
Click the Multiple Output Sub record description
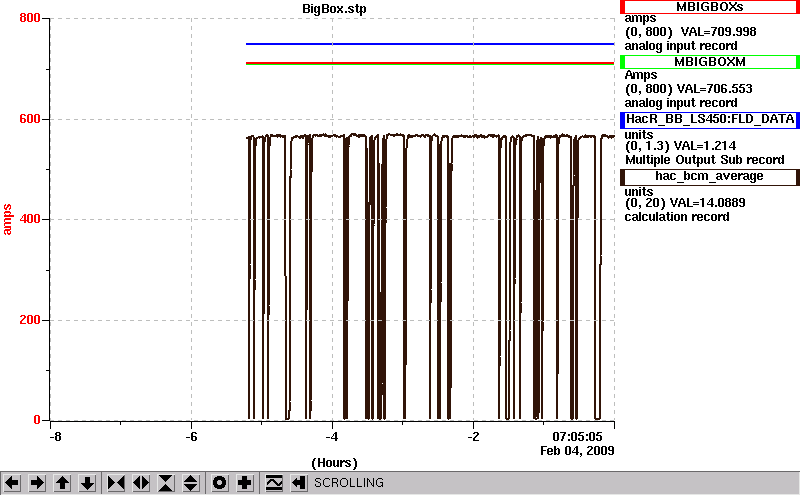(x=705, y=160)
